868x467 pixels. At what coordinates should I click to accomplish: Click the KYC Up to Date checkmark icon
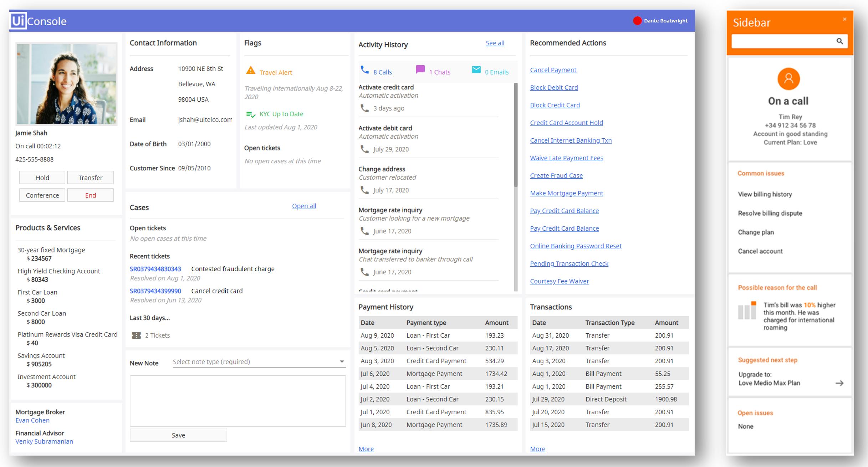point(251,113)
